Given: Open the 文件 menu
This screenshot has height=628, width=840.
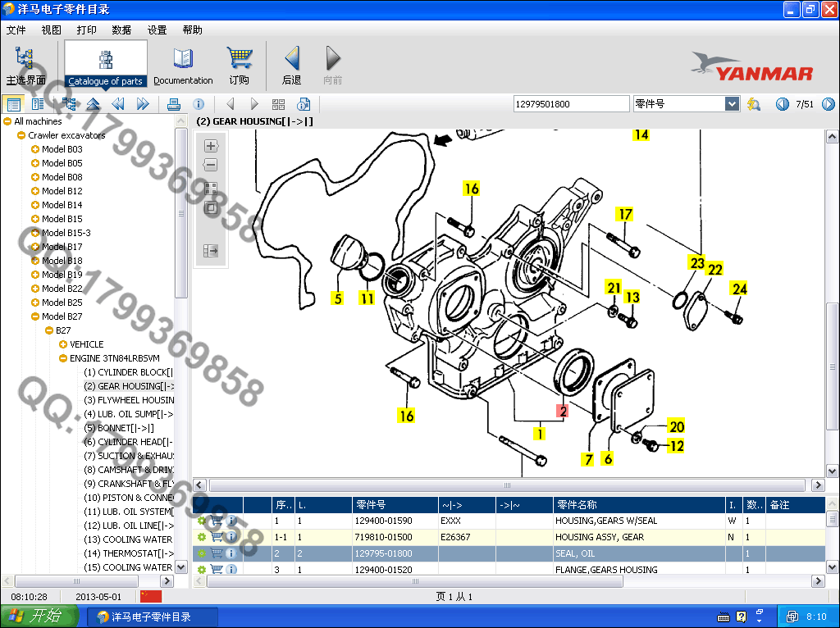Looking at the screenshot, I should [16, 30].
